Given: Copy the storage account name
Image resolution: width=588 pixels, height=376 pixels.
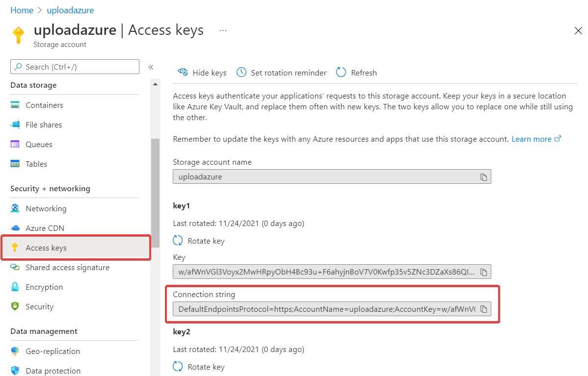Looking at the screenshot, I should [483, 177].
